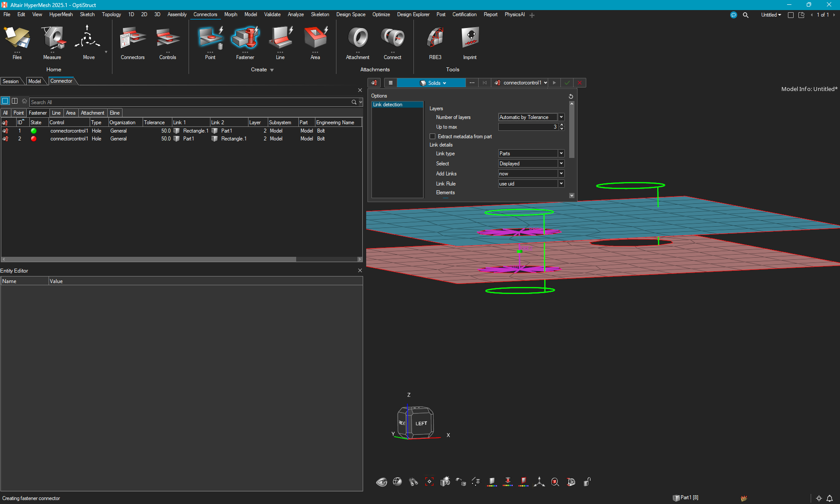
Task: Open the File menu
Action: pos(7,14)
